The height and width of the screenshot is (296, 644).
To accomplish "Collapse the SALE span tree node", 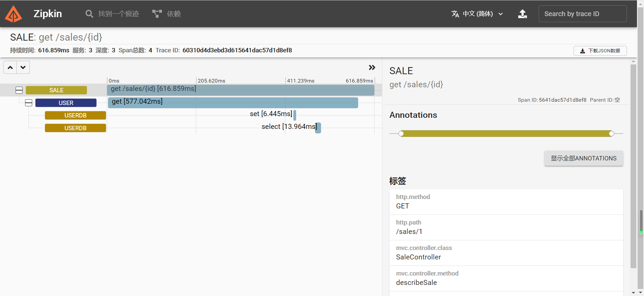I will point(19,90).
